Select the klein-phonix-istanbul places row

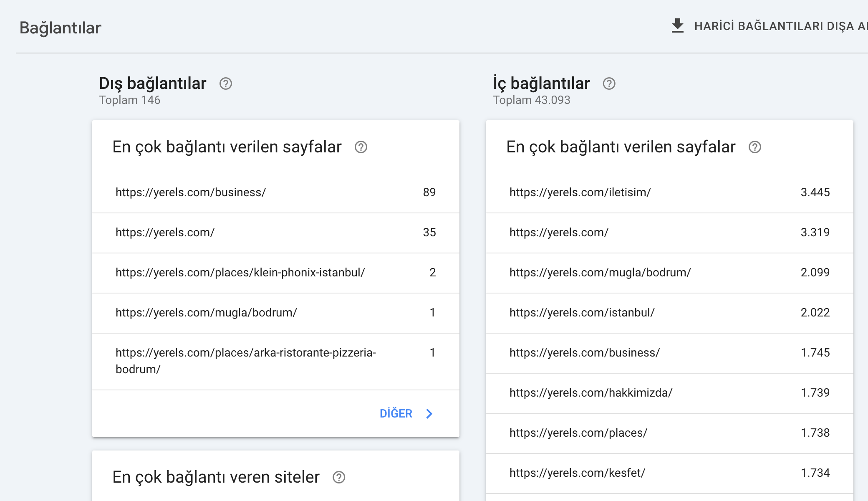(x=276, y=273)
